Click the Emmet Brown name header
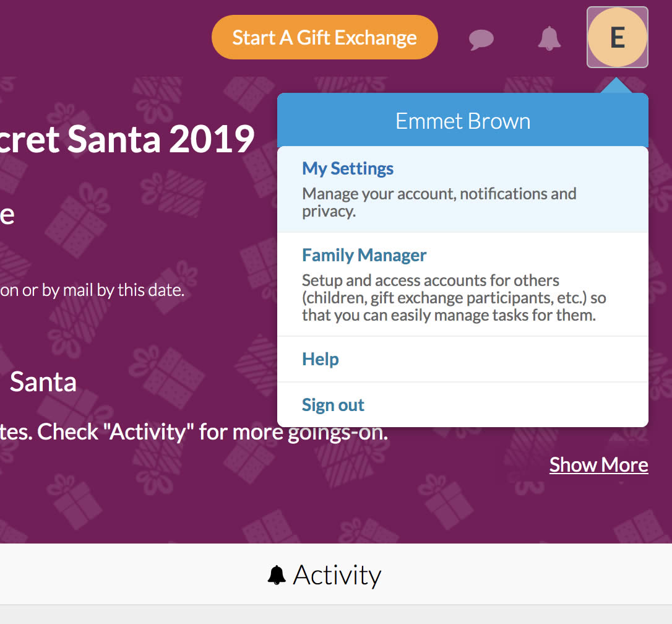Image resolution: width=672 pixels, height=624 pixels. (463, 121)
